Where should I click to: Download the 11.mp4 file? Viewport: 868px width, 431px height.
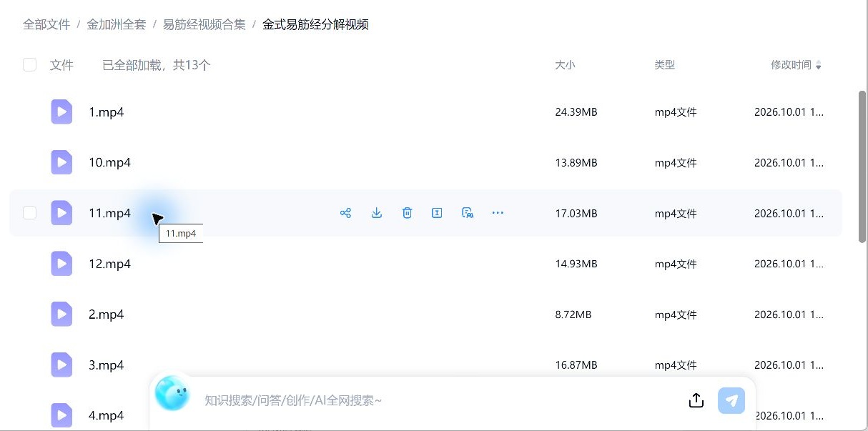click(377, 213)
